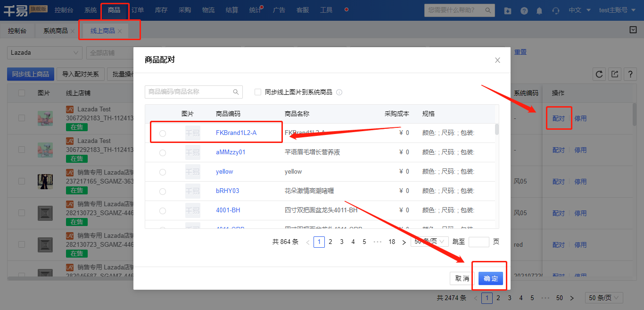
Task: Click the thumbnail of the FKBrand1L2-A row
Action: coord(192,133)
